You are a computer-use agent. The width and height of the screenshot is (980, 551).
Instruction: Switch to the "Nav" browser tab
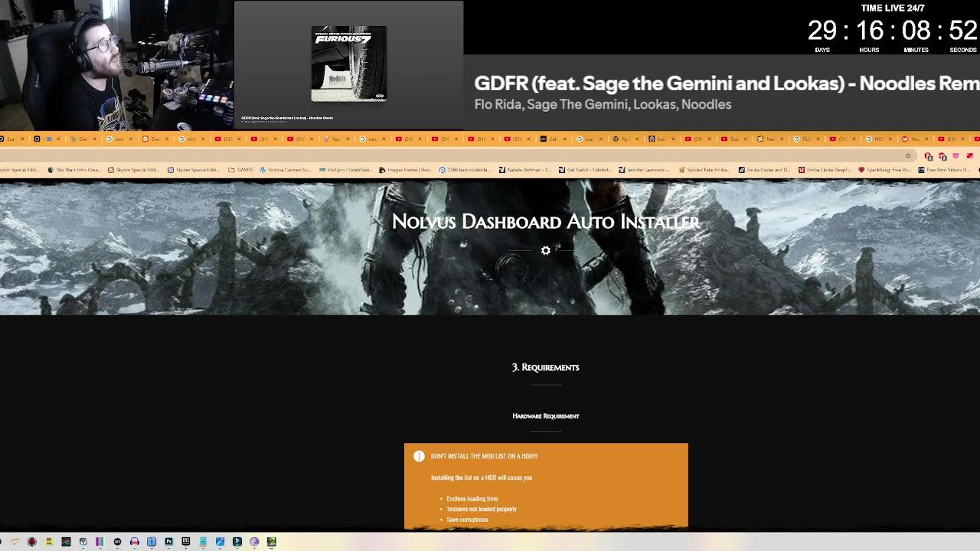769,139
